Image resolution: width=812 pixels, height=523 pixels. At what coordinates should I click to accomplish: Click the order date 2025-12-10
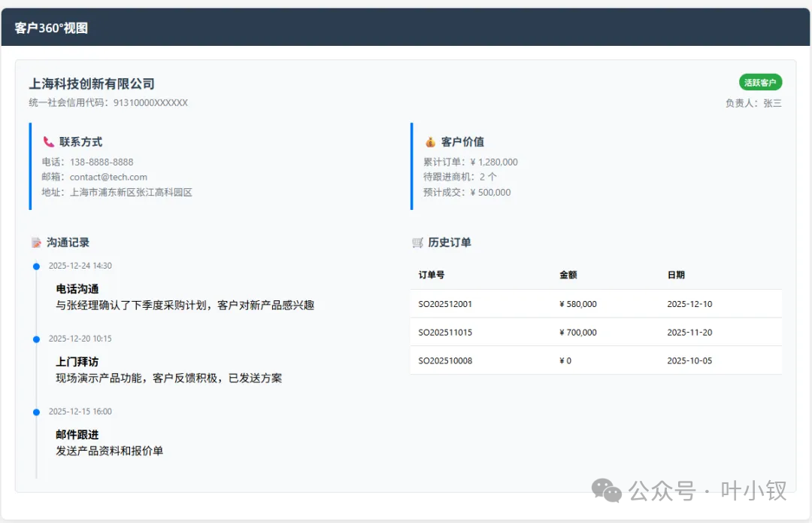coord(689,304)
